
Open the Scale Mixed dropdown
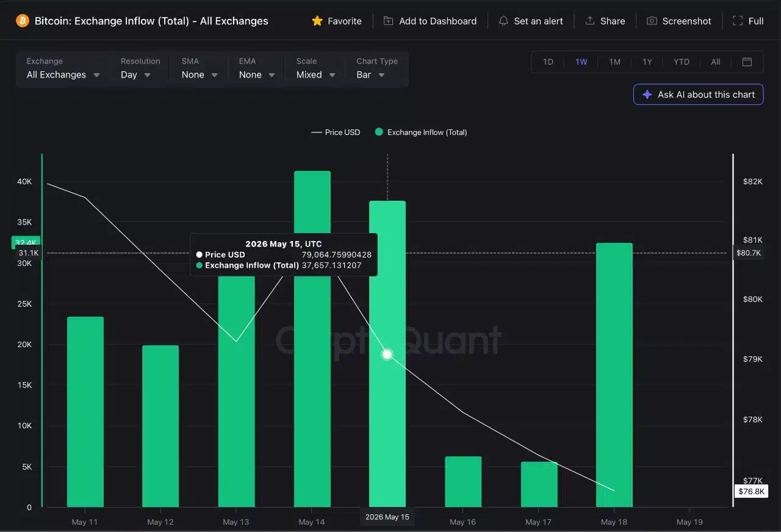(316, 69)
